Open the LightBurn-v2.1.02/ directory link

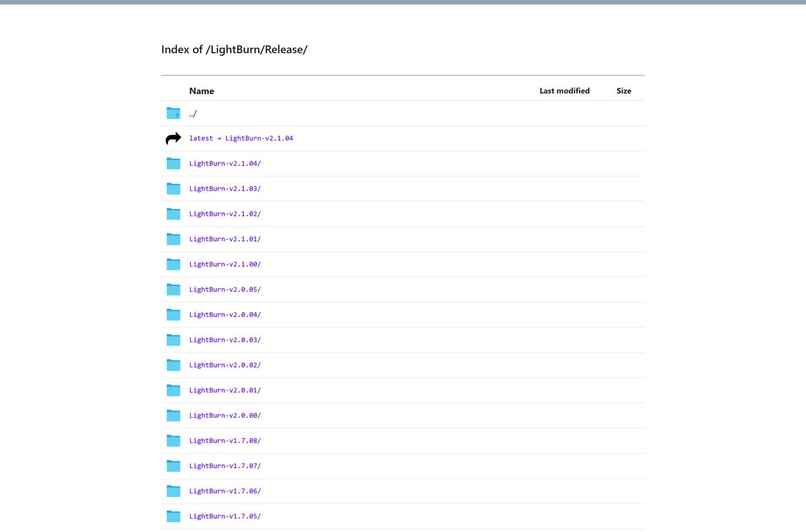(x=225, y=214)
